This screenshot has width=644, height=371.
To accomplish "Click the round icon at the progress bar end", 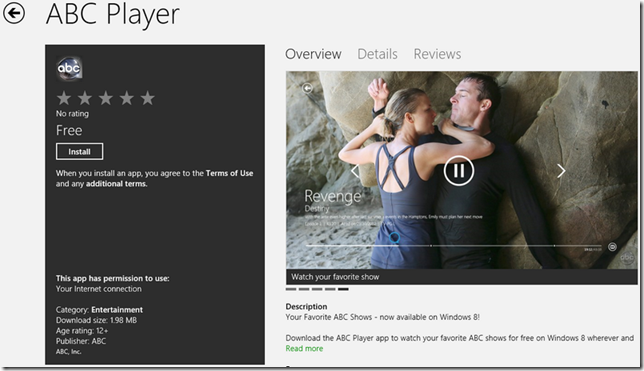I will 612,247.
